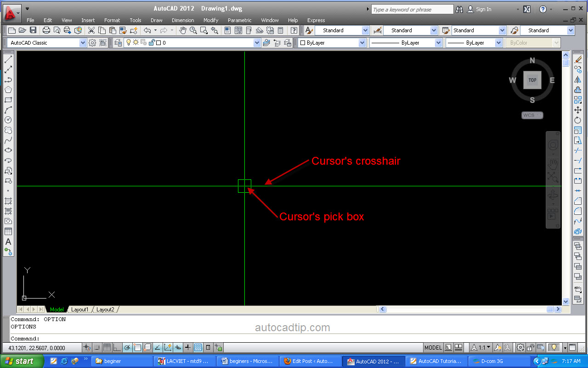Viewport: 588px width, 368px height.
Task: Expand the AutoCAD Classic workspace dropdown
Action: pyautogui.click(x=83, y=43)
